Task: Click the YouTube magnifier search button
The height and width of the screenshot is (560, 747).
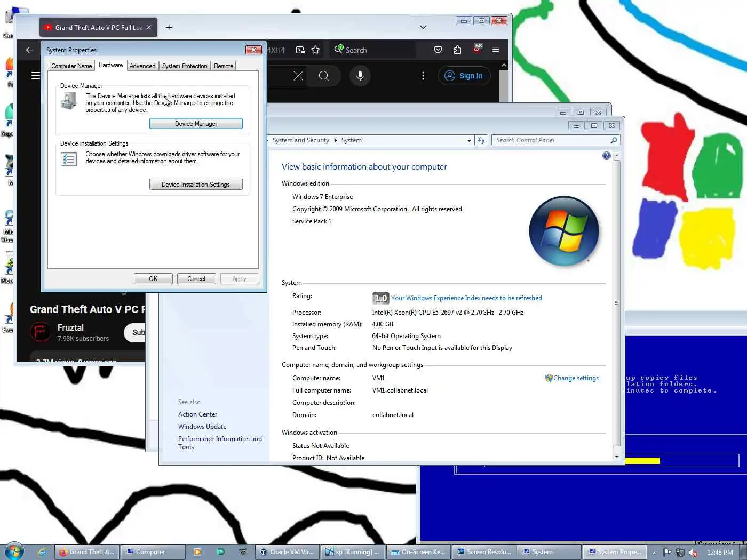Action: coord(323,76)
